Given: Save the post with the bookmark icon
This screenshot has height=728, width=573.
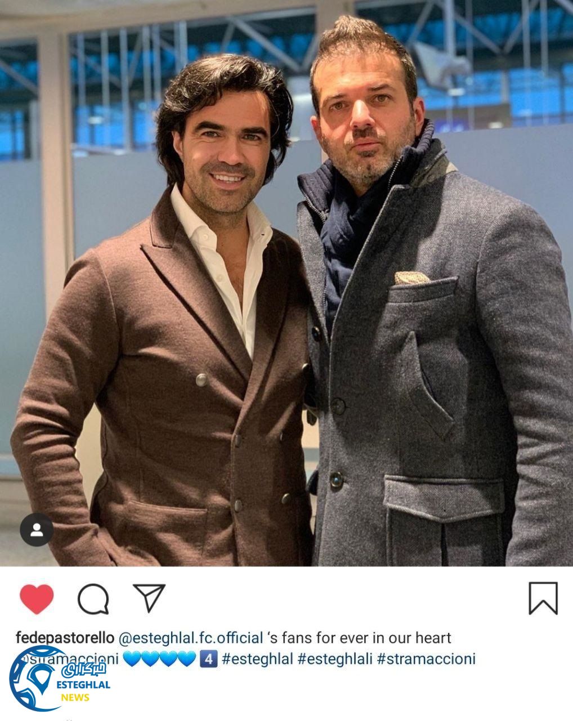Looking at the screenshot, I should pyautogui.click(x=543, y=598).
